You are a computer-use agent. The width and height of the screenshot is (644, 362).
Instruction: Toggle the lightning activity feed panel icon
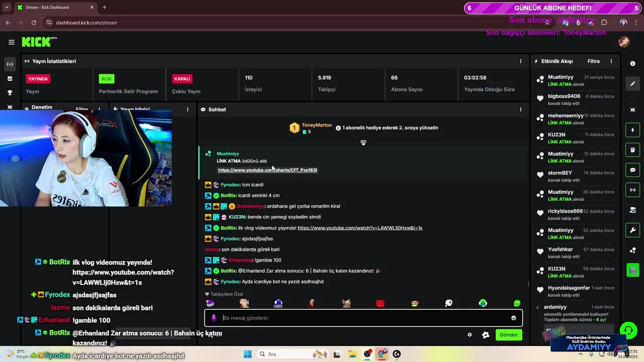tap(633, 130)
